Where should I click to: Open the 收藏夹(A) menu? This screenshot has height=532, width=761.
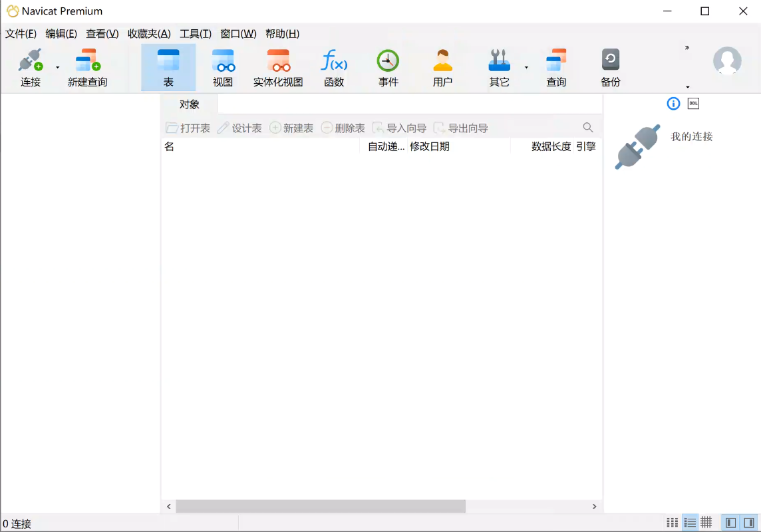coord(149,33)
